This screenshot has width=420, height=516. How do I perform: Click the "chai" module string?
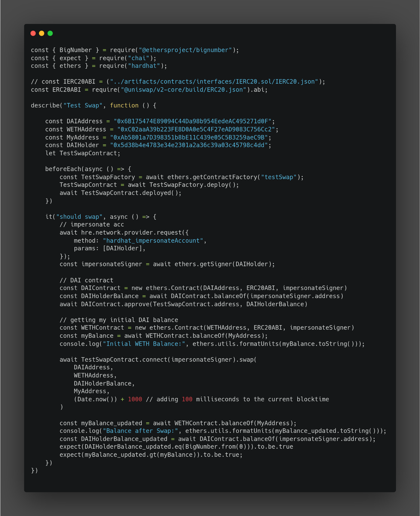coord(139,58)
